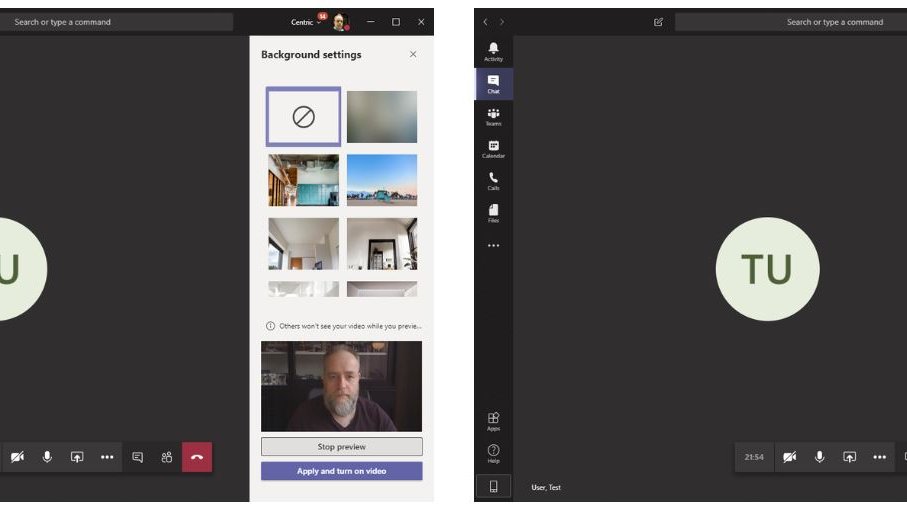Screen dimensions: 907x510
Task: Open Apps store in right window sidebar
Action: coord(493,422)
